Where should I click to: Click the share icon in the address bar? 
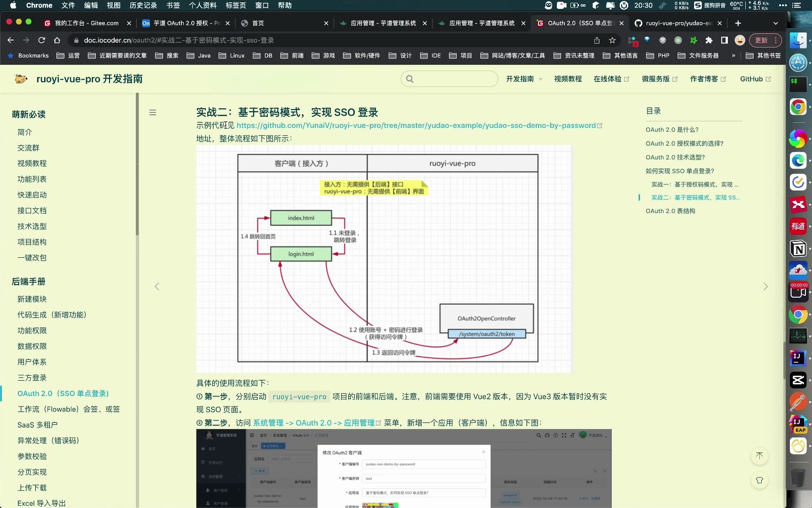(597, 40)
